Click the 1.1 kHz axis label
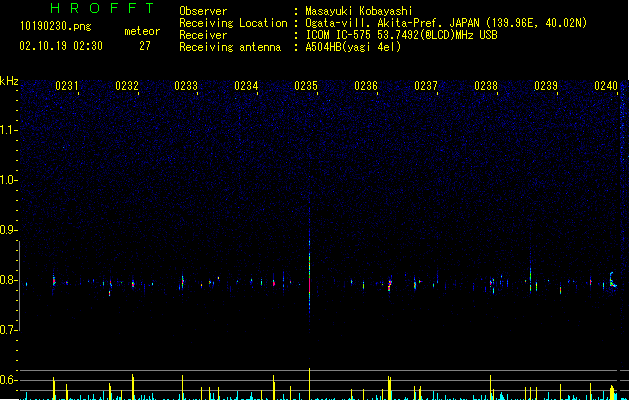629x400 pixels. tap(8, 130)
